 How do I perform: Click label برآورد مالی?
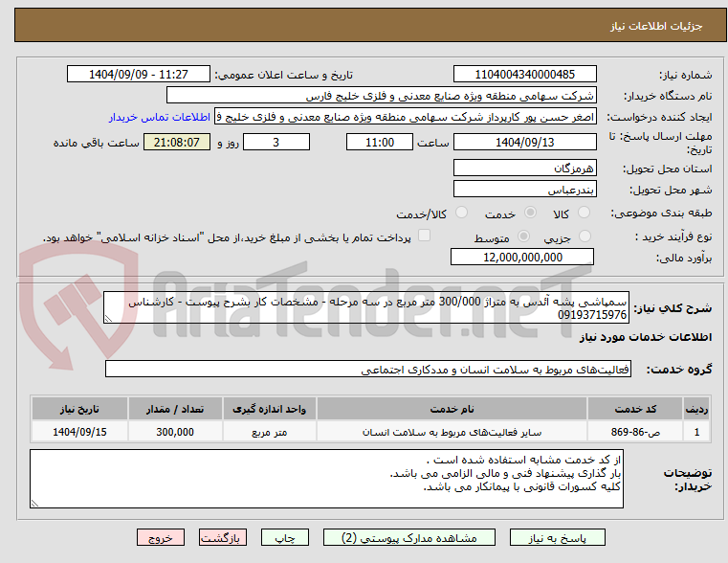click(684, 258)
